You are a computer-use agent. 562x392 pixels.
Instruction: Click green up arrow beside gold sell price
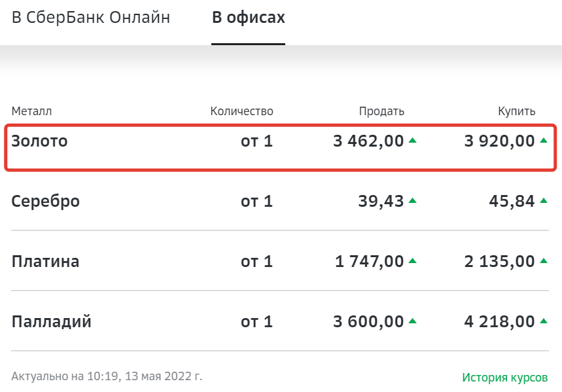click(x=412, y=140)
